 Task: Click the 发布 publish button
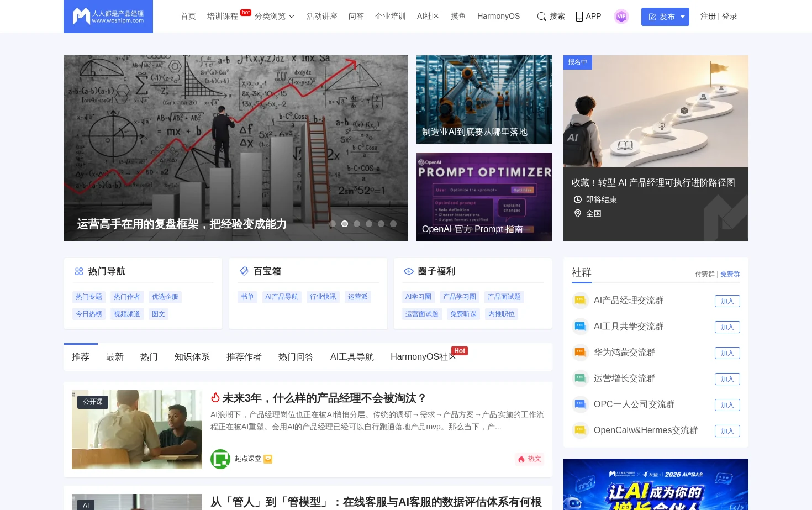(661, 17)
